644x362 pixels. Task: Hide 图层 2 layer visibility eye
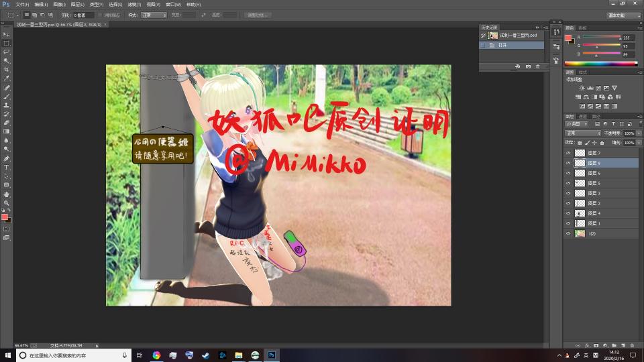tap(568, 203)
